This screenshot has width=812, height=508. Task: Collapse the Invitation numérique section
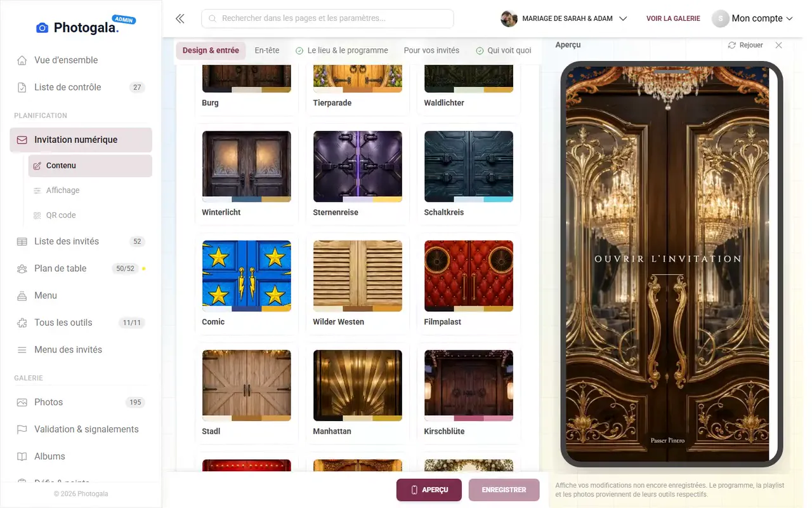[81, 140]
